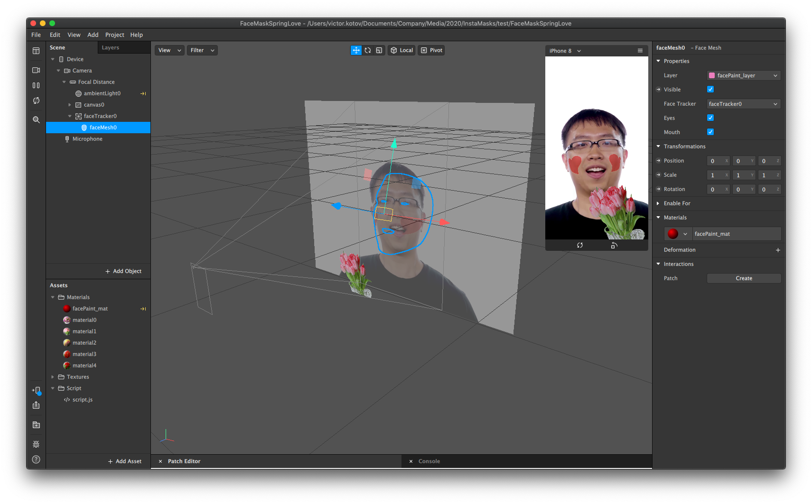812x504 pixels.
Task: Open the Project menu
Action: [114, 35]
